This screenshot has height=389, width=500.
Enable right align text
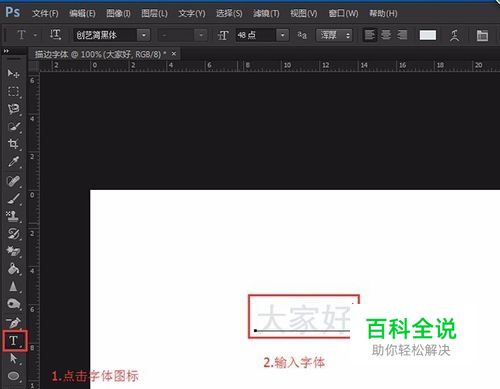pyautogui.click(x=402, y=35)
